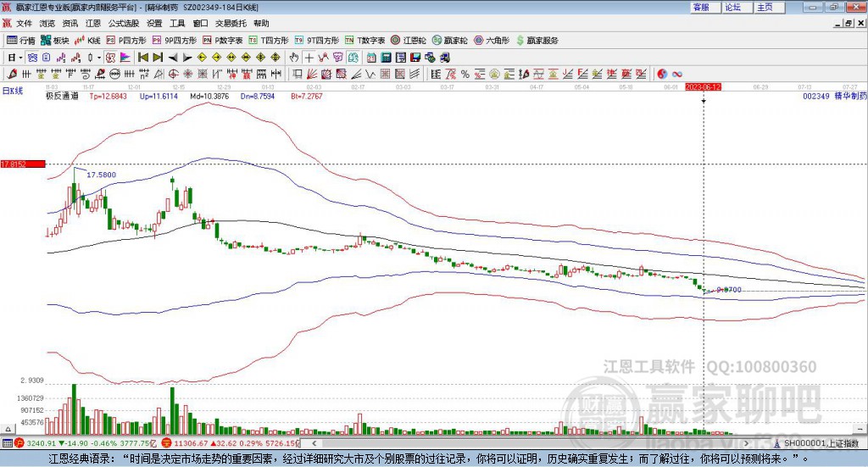
Task: Click the 主页 button in title bar
Action: coord(770,7)
